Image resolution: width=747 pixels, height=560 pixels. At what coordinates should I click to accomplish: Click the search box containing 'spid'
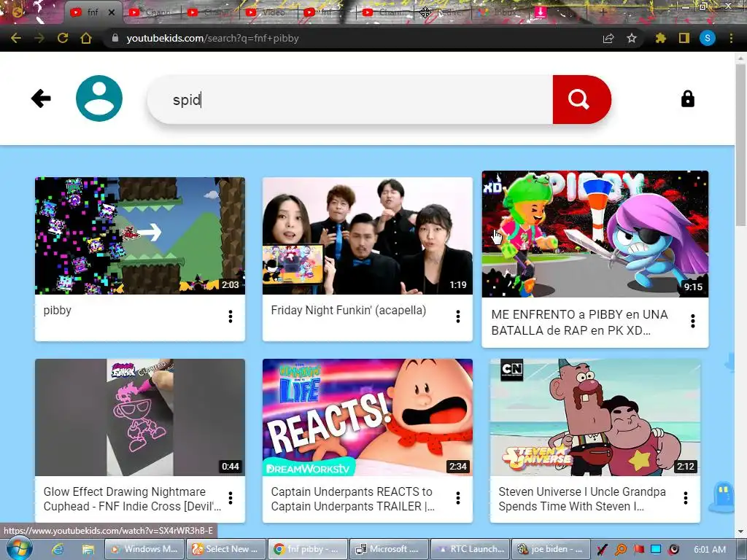(350, 99)
